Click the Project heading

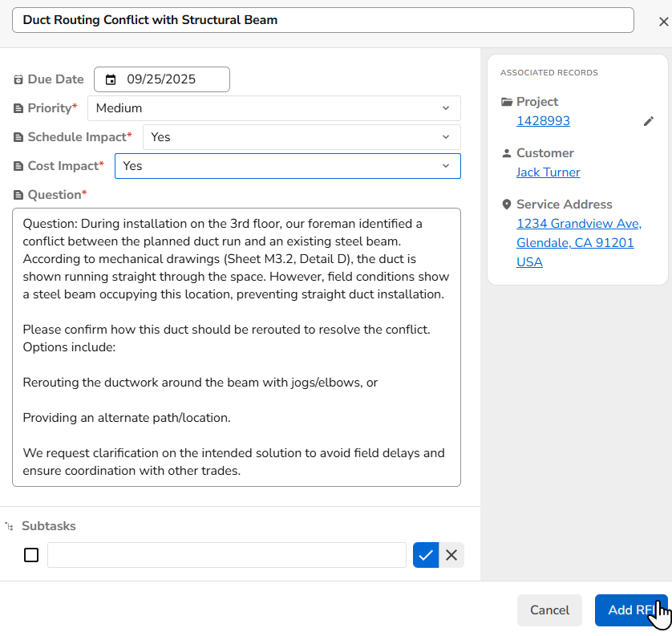coord(537,102)
